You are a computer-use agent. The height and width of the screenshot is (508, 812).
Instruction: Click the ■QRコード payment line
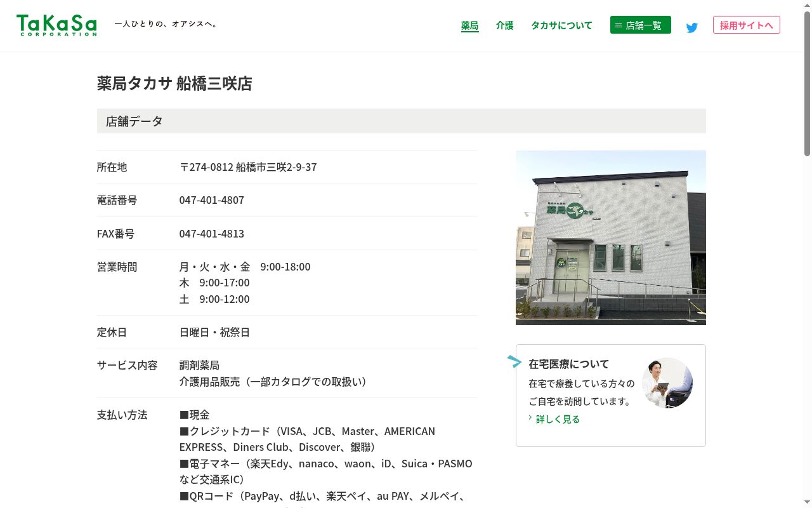point(323,496)
